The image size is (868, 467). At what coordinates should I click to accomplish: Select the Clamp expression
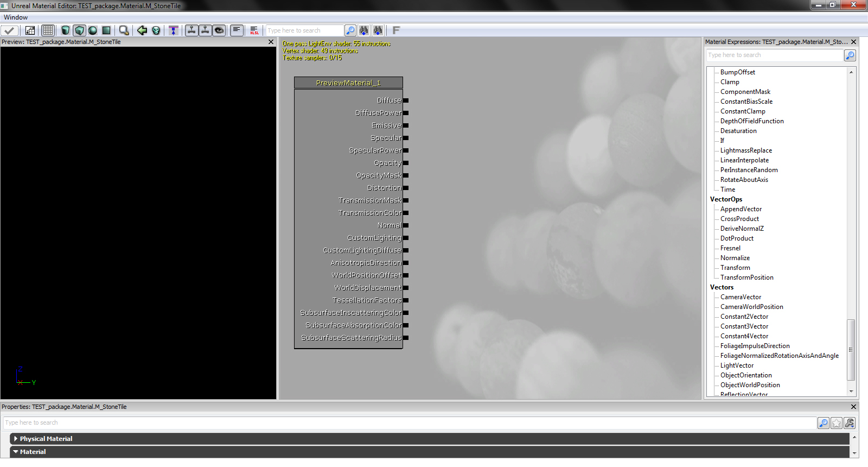coord(730,82)
